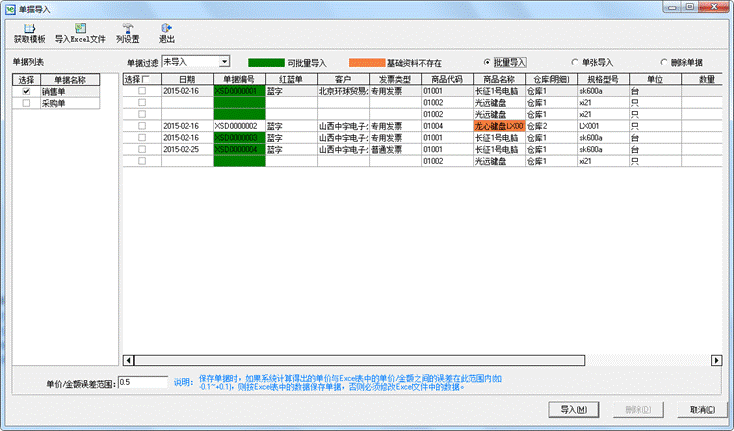The image size is (734, 431).
Task: Click the 取消(C) button
Action: pos(695,409)
